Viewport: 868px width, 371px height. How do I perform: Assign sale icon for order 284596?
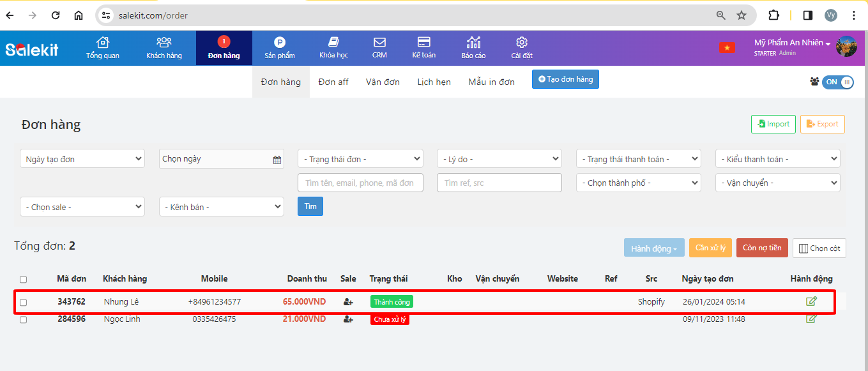(x=348, y=319)
